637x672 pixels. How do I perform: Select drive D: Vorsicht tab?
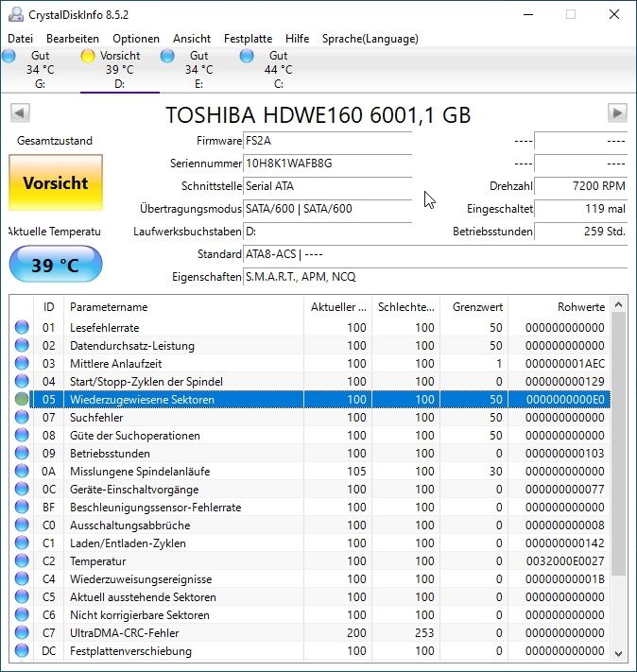coord(120,69)
